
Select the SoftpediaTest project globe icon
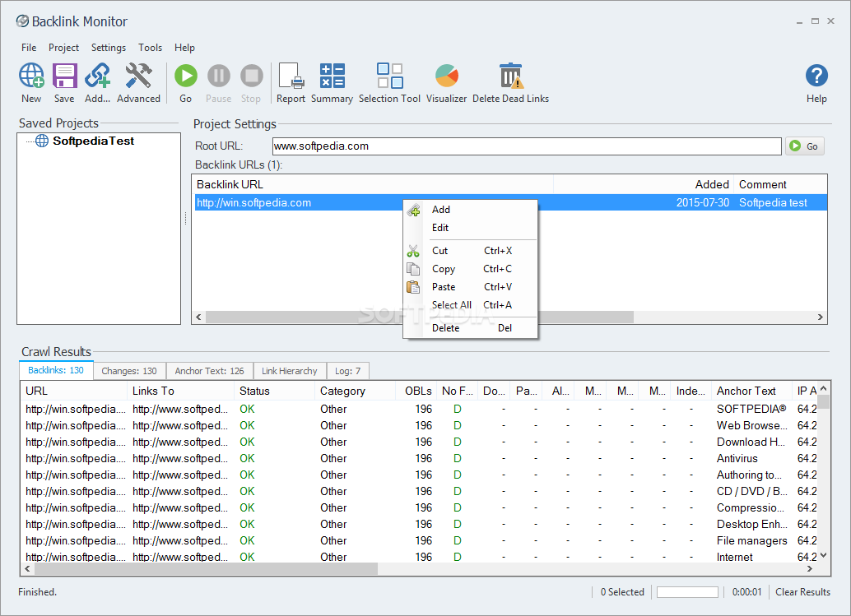click(x=42, y=141)
